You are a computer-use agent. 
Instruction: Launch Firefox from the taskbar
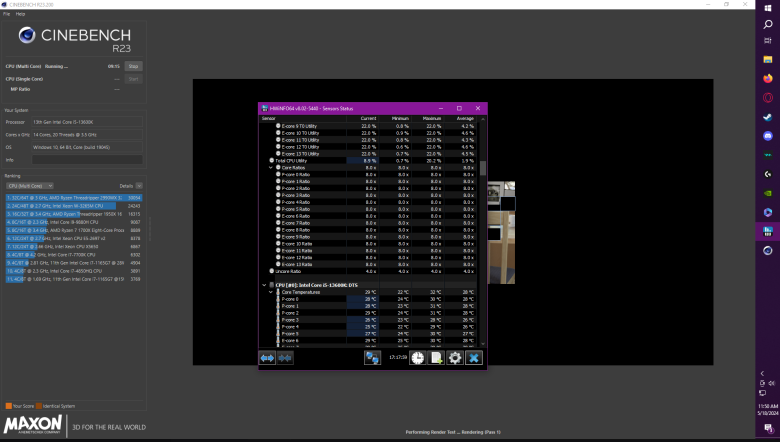[768, 79]
